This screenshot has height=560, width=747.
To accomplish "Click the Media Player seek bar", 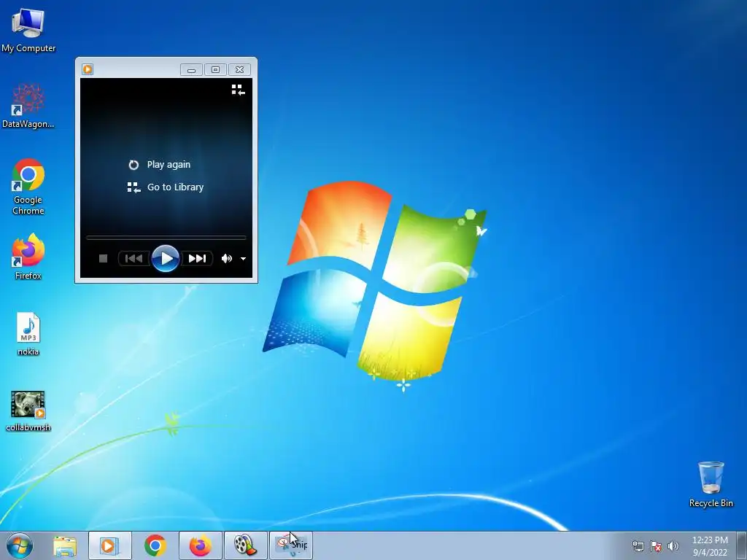I will click(x=166, y=237).
